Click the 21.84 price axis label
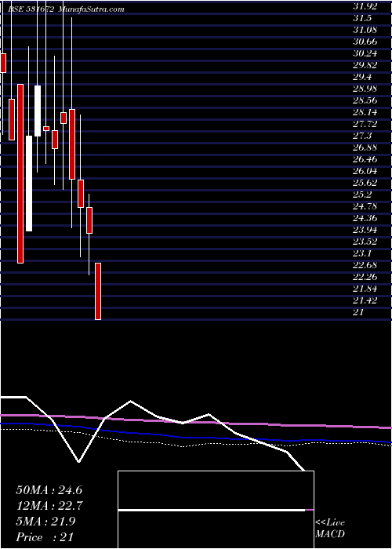Image resolution: width=392 pixels, height=549 pixels. (365, 289)
